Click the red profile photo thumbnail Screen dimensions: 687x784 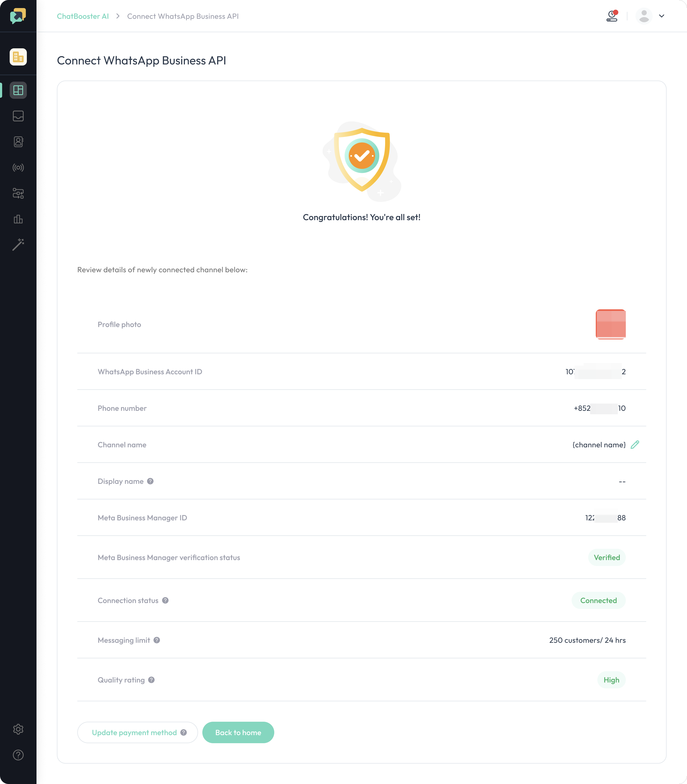pos(611,325)
